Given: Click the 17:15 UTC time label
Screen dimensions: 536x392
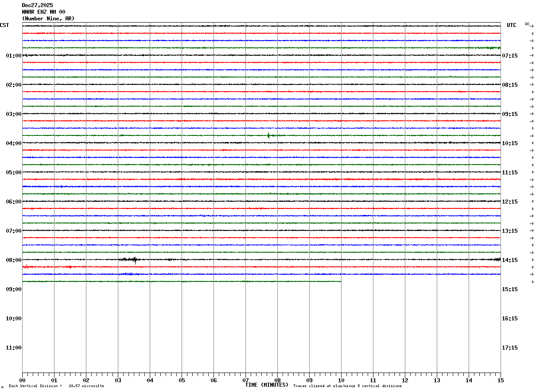Looking at the screenshot, I should [510, 348].
